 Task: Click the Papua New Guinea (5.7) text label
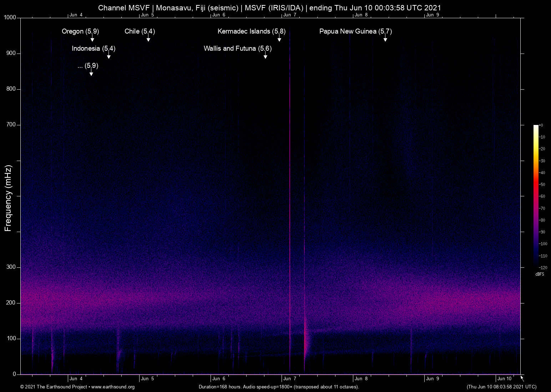click(x=355, y=31)
